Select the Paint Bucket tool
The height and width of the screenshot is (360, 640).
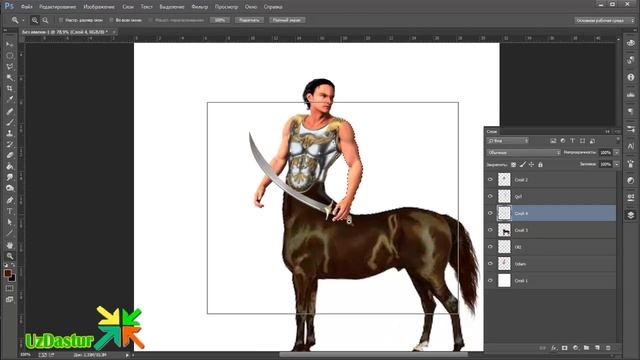point(9,167)
